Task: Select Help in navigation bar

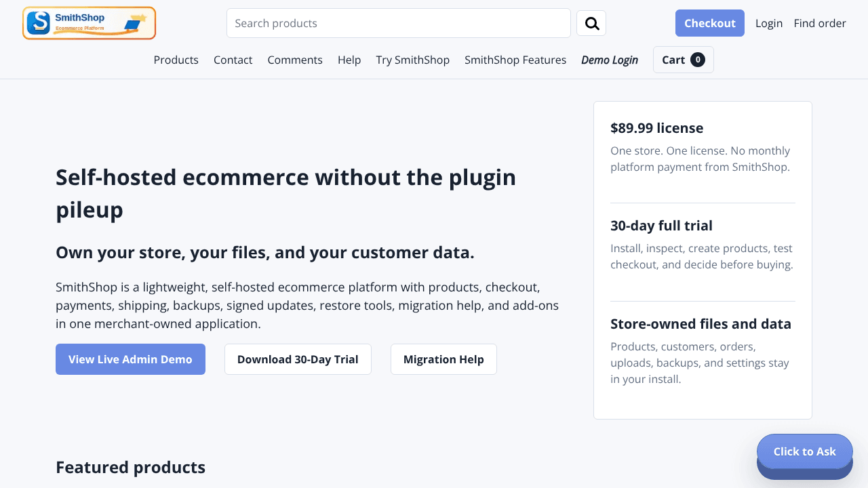Action: click(349, 60)
